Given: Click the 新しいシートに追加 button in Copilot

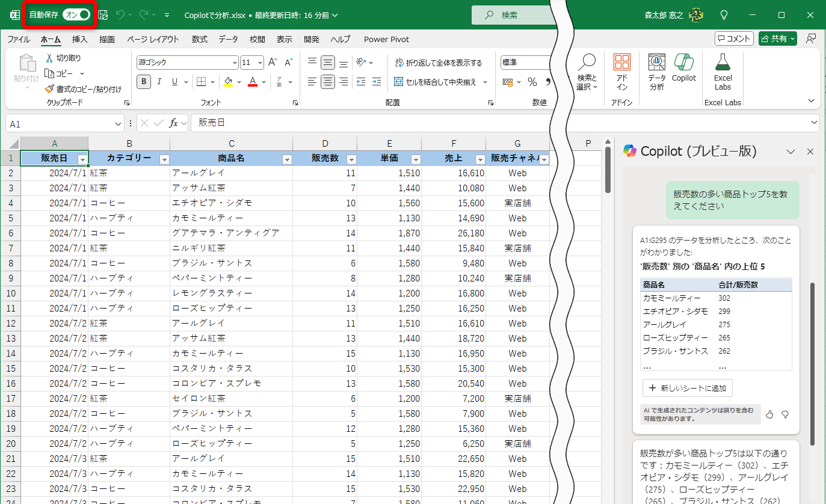Looking at the screenshot, I should point(687,388).
